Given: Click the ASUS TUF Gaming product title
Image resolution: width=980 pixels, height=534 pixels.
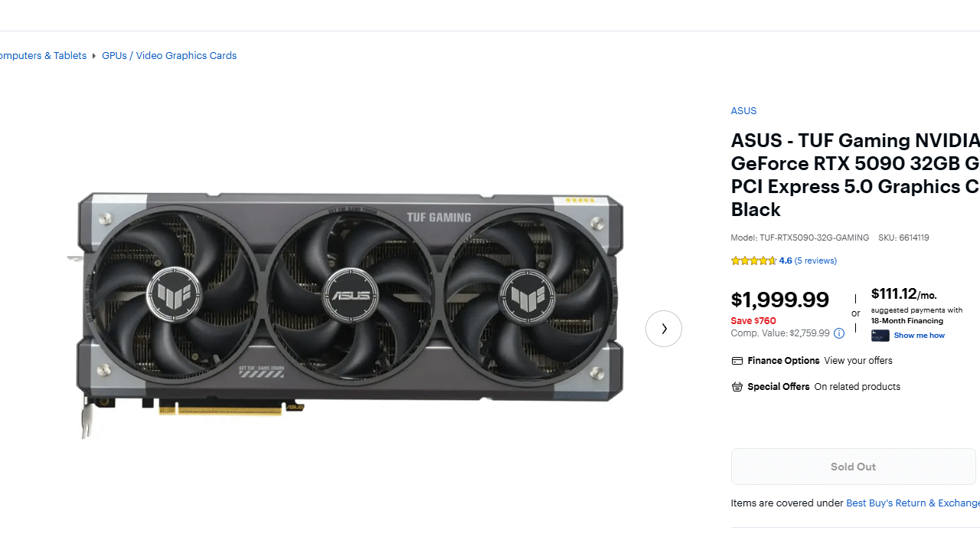Looking at the screenshot, I should coord(855,175).
